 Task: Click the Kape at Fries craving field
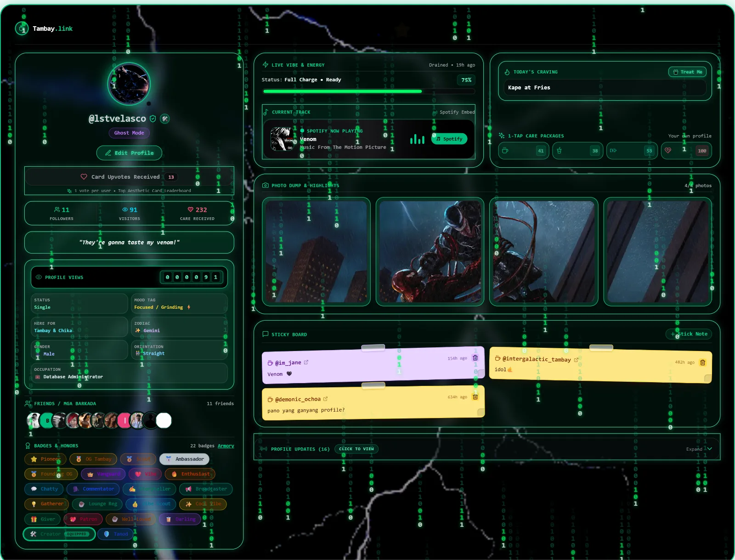click(605, 87)
